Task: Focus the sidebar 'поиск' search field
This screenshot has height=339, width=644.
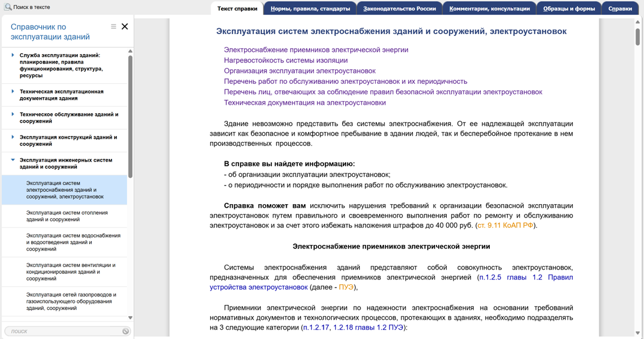Action: pos(65,331)
